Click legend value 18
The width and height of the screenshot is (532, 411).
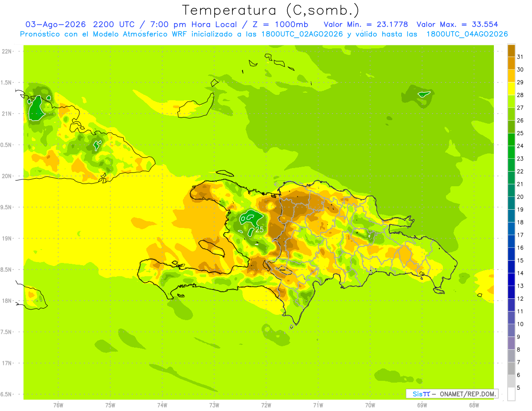tap(520, 222)
